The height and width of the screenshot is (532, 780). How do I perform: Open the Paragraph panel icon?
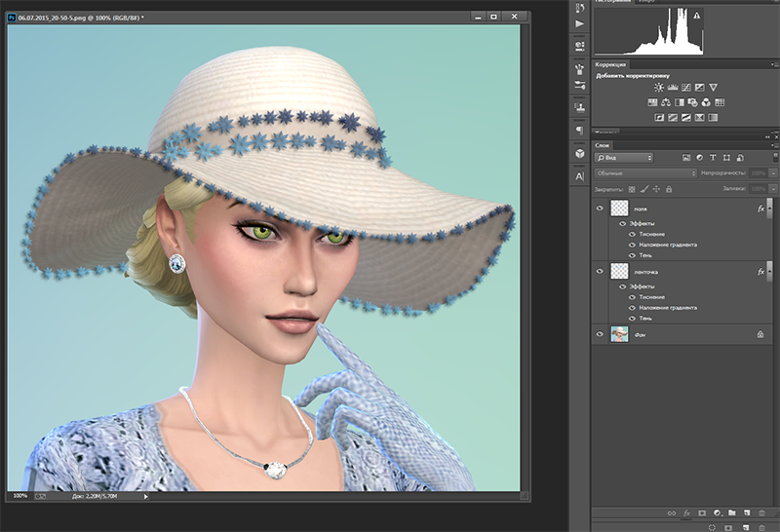coord(579,130)
